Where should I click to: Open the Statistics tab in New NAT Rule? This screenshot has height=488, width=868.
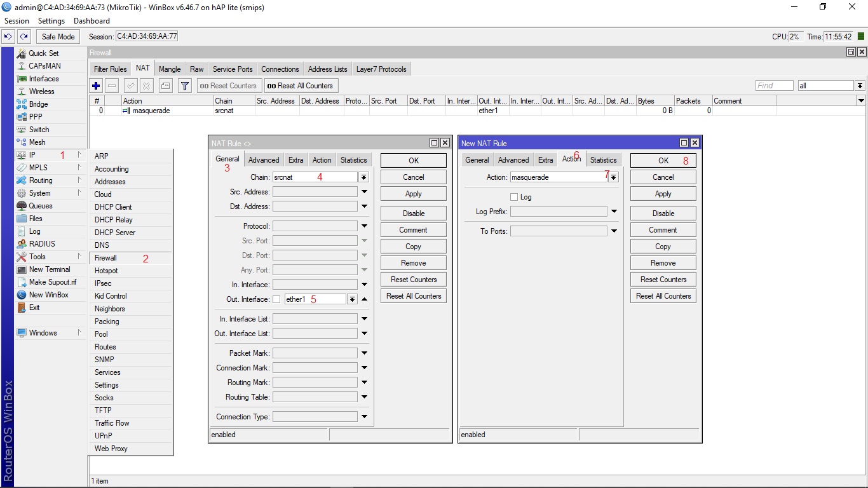tap(603, 160)
